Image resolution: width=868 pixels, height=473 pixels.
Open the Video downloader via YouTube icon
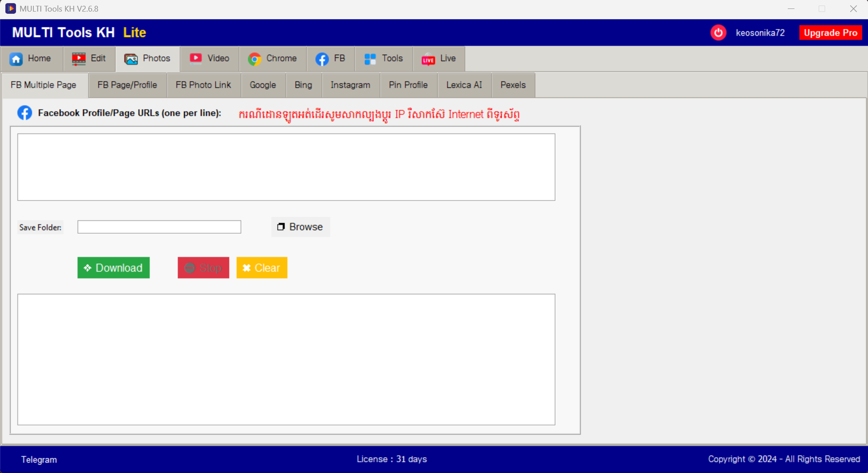196,58
